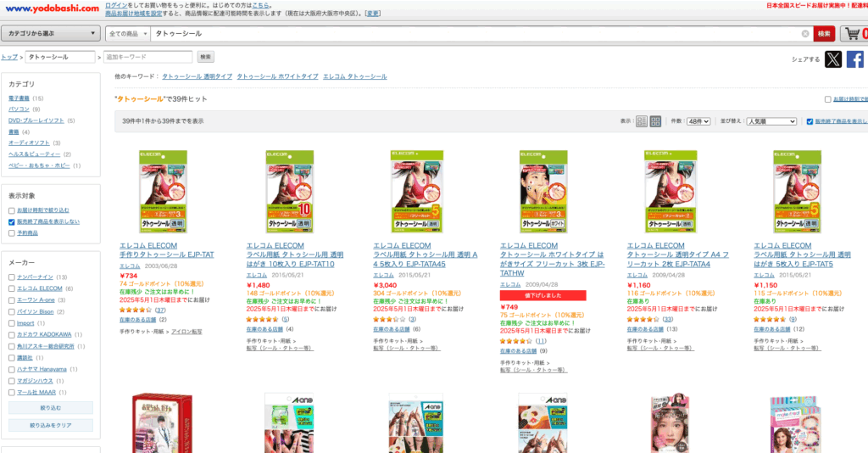
Task: Focus the 追加キーワード input field
Action: (147, 57)
